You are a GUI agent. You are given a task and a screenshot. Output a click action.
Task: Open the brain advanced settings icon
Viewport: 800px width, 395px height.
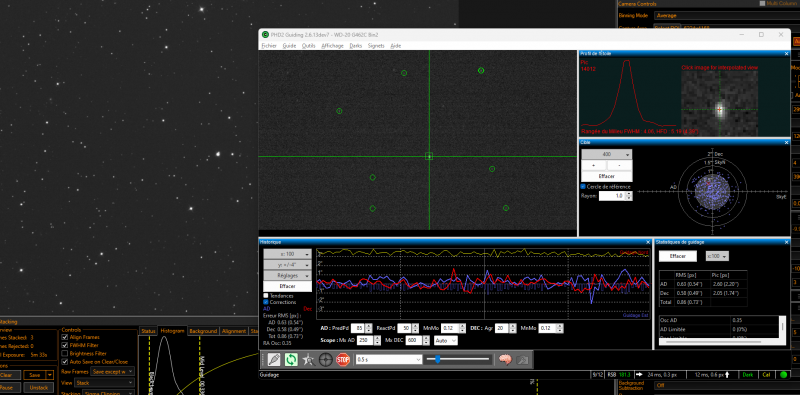pyautogui.click(x=505, y=360)
